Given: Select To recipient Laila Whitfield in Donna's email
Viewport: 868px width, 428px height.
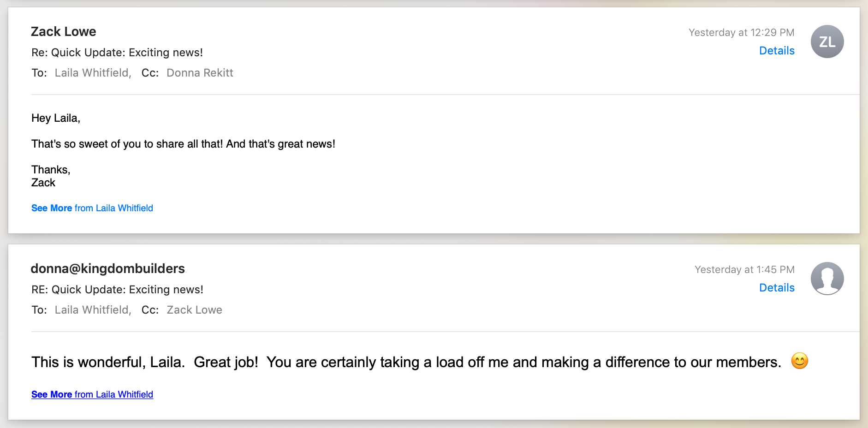Looking at the screenshot, I should 92,310.
